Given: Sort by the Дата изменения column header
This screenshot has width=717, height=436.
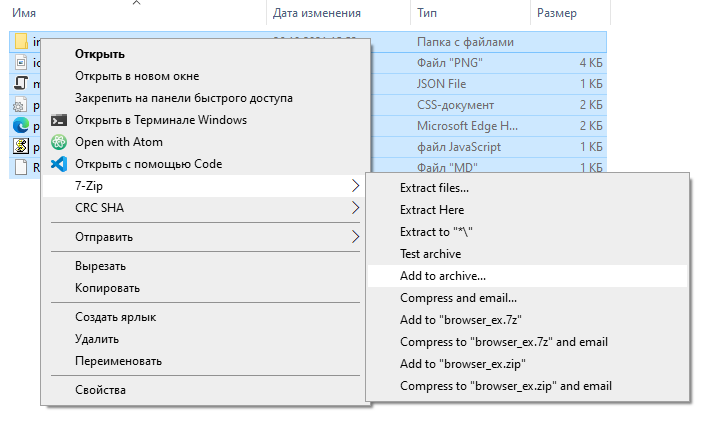Looking at the screenshot, I should (315, 12).
